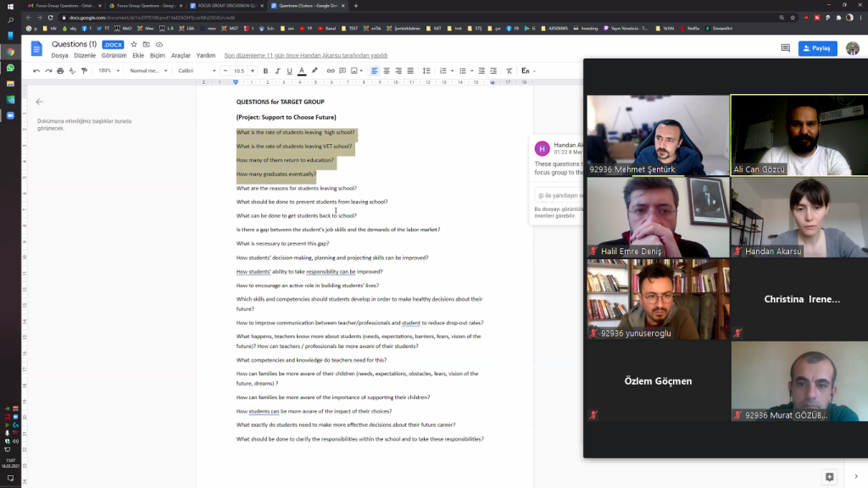868x488 pixels.
Task: Click the Print icon
Action: click(x=60, y=71)
